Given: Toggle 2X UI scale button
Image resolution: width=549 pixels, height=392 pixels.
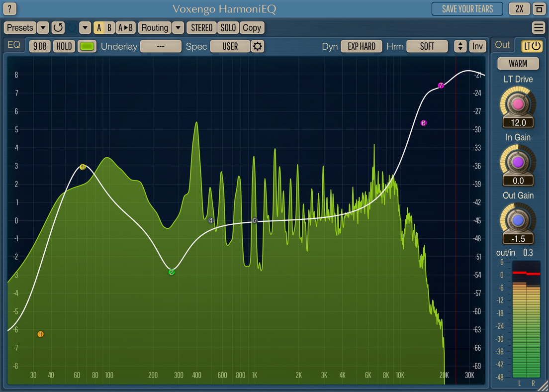Looking at the screenshot, I should 520,9.
